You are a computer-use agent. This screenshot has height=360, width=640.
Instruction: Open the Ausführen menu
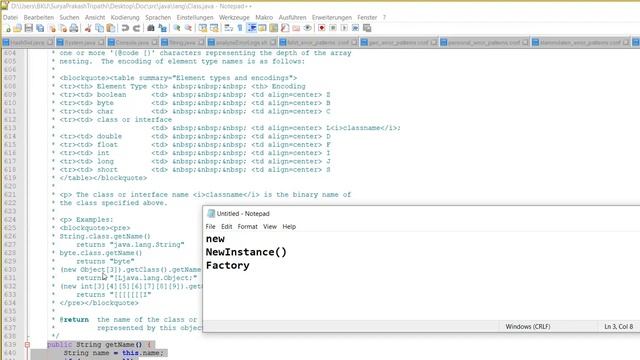[292, 18]
